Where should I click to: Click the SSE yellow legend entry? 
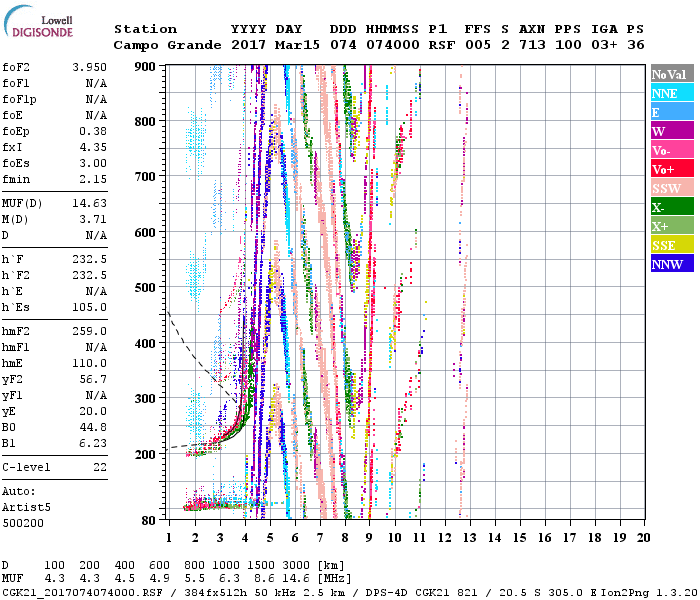coord(668,245)
